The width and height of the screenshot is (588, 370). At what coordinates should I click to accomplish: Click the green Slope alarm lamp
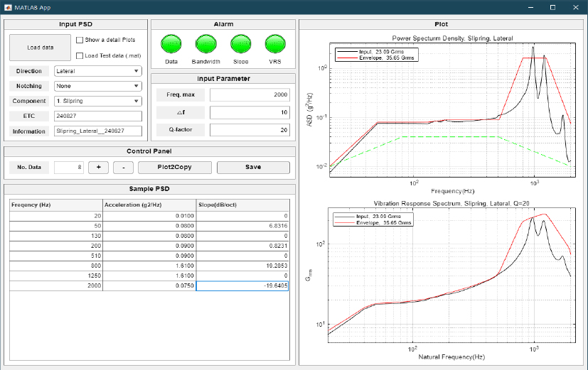[x=241, y=44]
